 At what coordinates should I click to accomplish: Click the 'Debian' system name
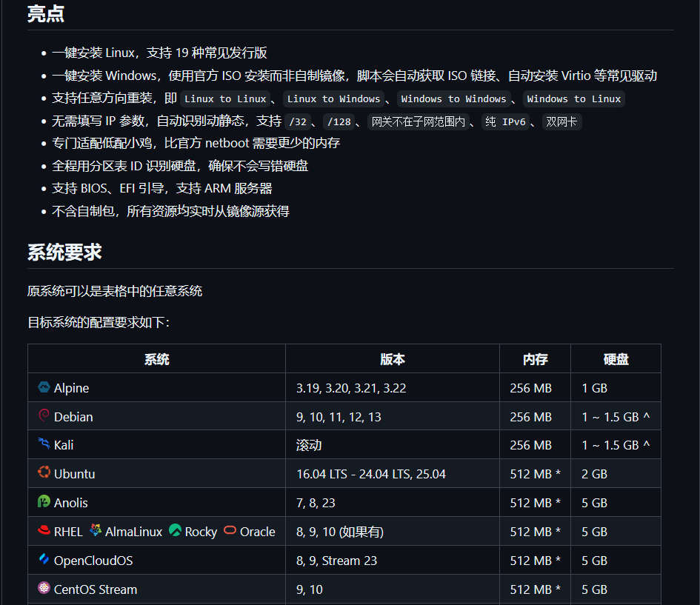click(x=73, y=417)
